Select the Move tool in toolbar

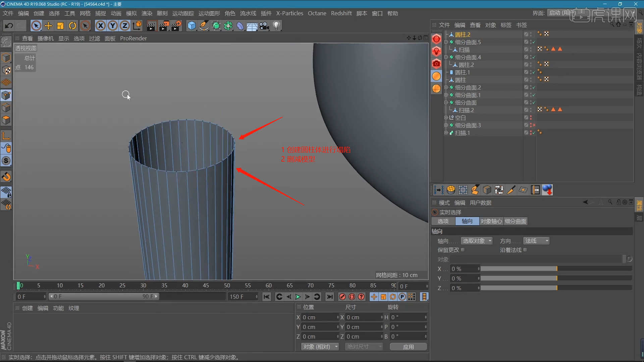click(x=48, y=26)
